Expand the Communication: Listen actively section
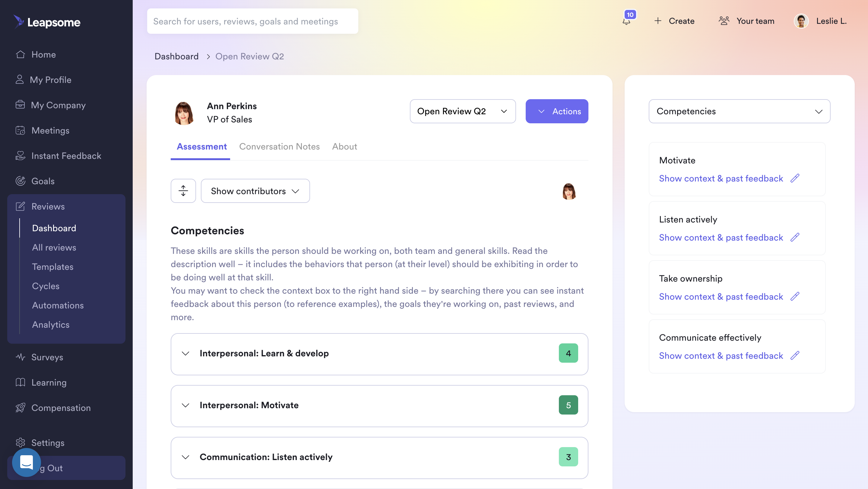The height and width of the screenshot is (489, 868). [185, 457]
